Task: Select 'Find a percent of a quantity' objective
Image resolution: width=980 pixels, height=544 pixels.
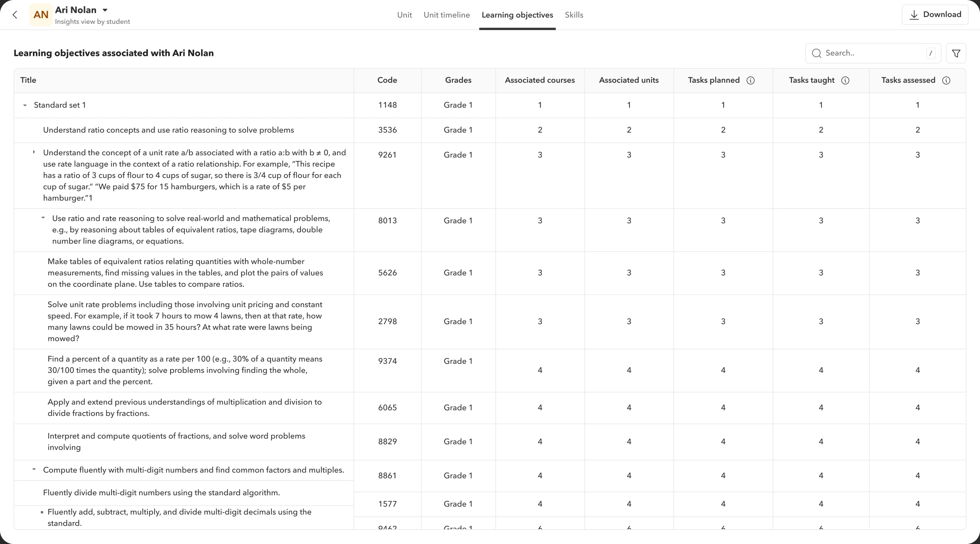Action: point(185,370)
